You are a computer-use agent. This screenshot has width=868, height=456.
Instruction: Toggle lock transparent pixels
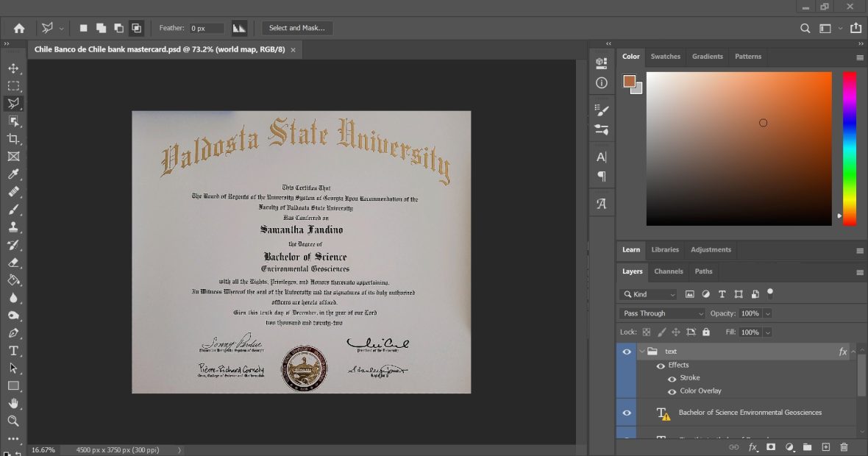(646, 332)
